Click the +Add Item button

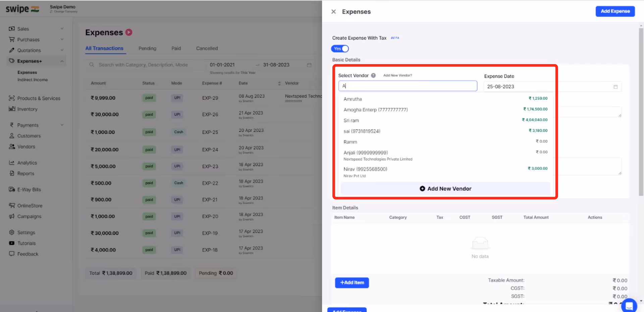pyautogui.click(x=352, y=283)
